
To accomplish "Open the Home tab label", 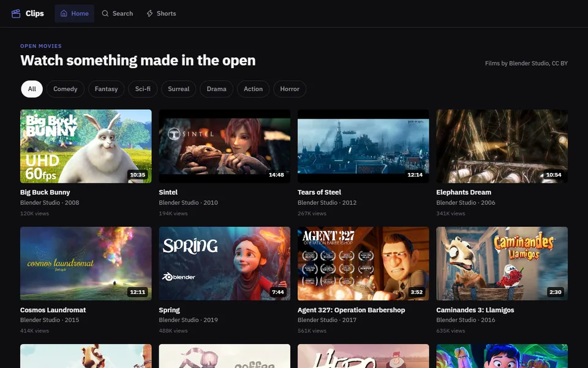I will [80, 13].
